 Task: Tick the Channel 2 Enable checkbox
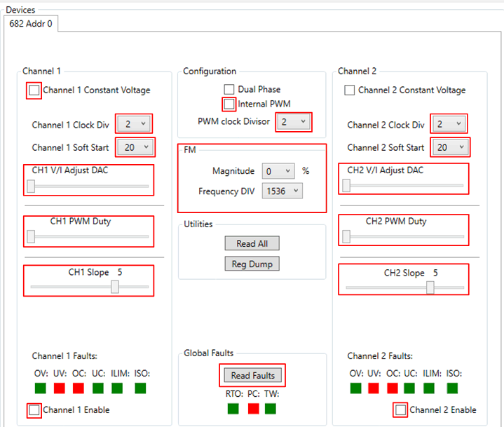[x=401, y=409]
